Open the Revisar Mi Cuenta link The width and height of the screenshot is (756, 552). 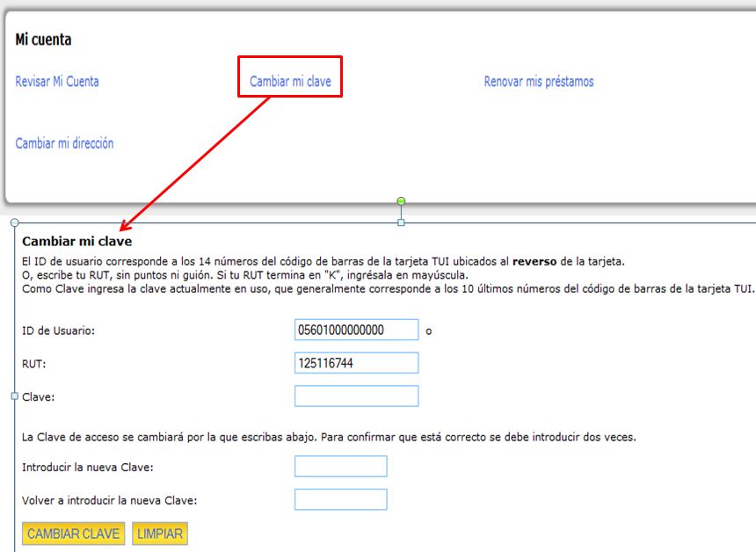(57, 82)
